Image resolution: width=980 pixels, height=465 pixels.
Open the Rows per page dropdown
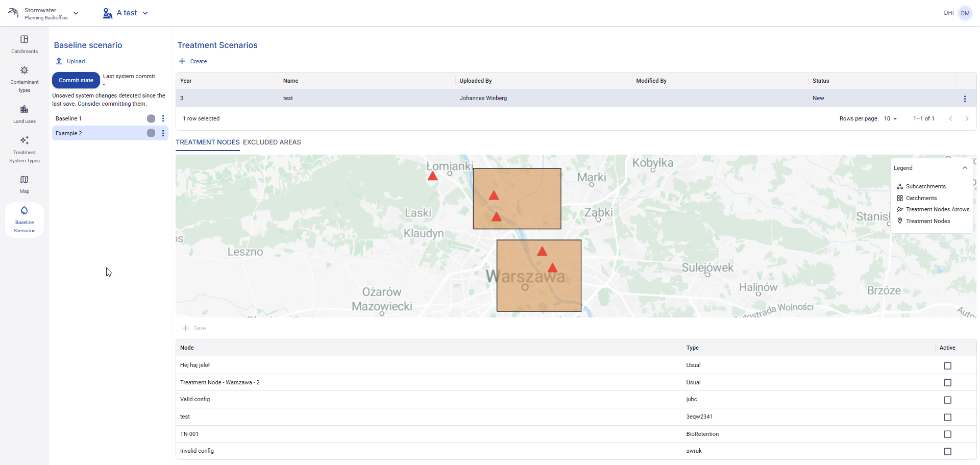pos(890,118)
